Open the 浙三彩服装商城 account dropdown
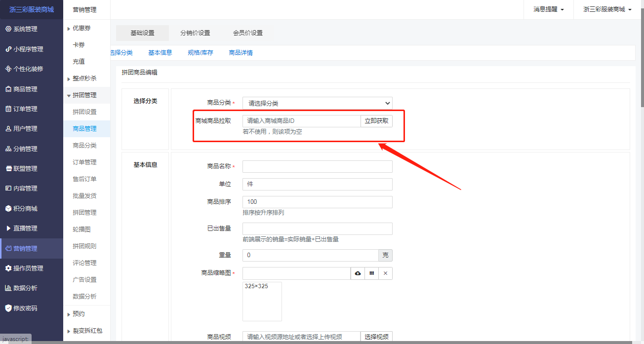This screenshot has width=644, height=344. [x=607, y=9]
